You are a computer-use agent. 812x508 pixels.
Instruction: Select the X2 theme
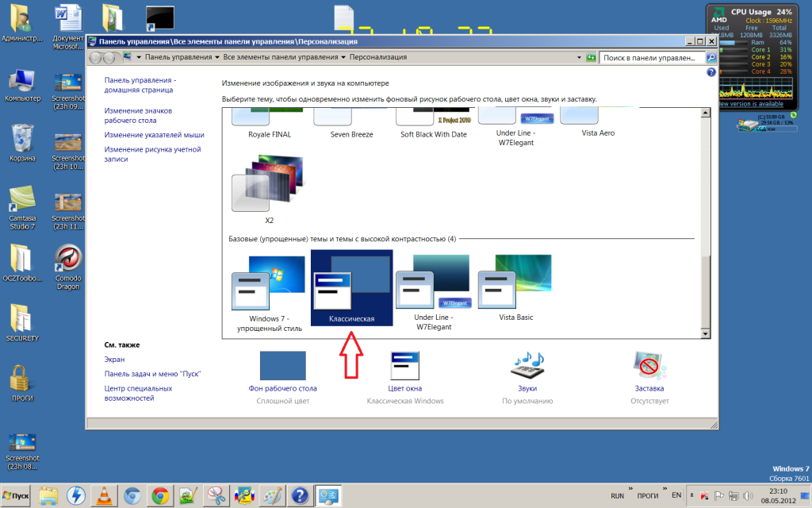[x=269, y=190]
